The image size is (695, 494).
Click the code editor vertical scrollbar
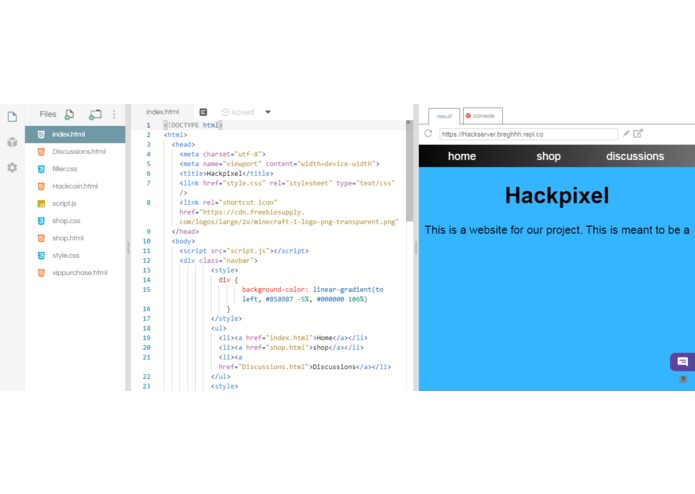click(x=409, y=171)
